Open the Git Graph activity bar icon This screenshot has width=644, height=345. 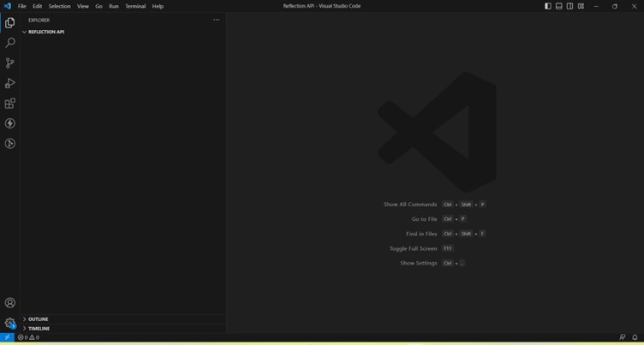point(10,143)
